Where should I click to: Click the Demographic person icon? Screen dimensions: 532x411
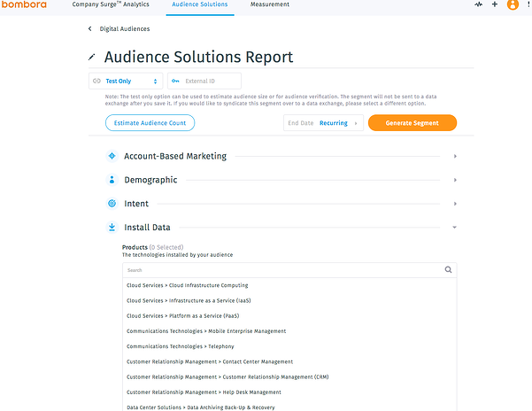pyautogui.click(x=112, y=180)
